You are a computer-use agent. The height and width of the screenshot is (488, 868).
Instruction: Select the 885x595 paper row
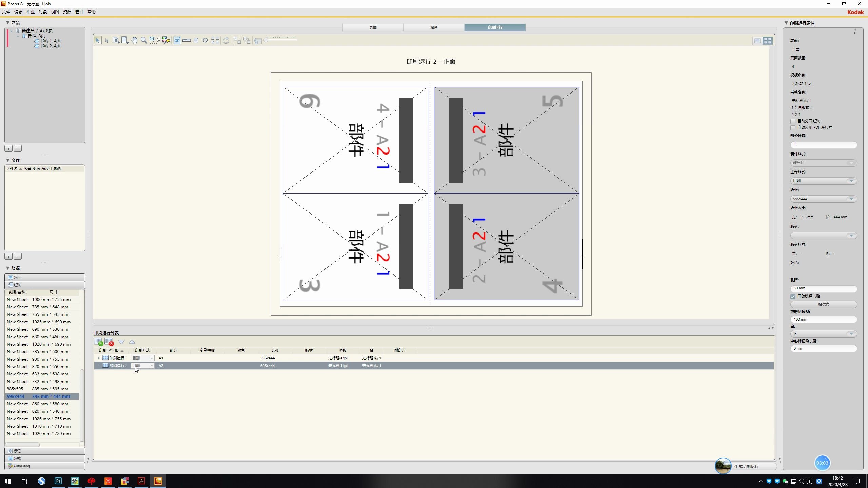42,389
